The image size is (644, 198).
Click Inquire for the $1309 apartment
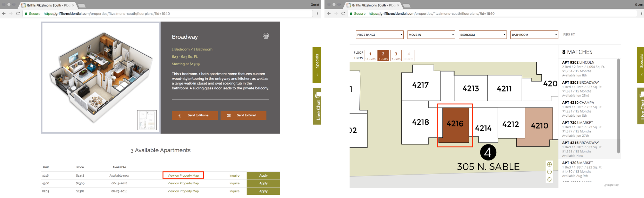234,183
